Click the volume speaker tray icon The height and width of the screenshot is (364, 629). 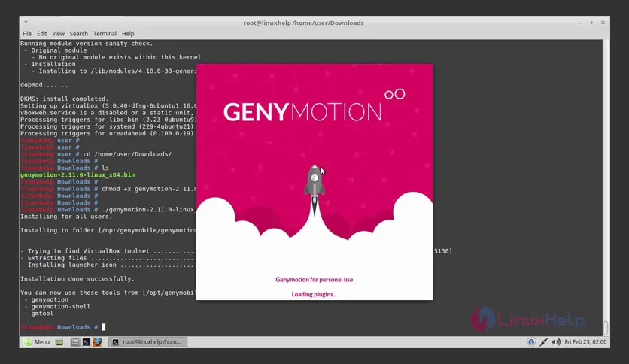tap(556, 342)
